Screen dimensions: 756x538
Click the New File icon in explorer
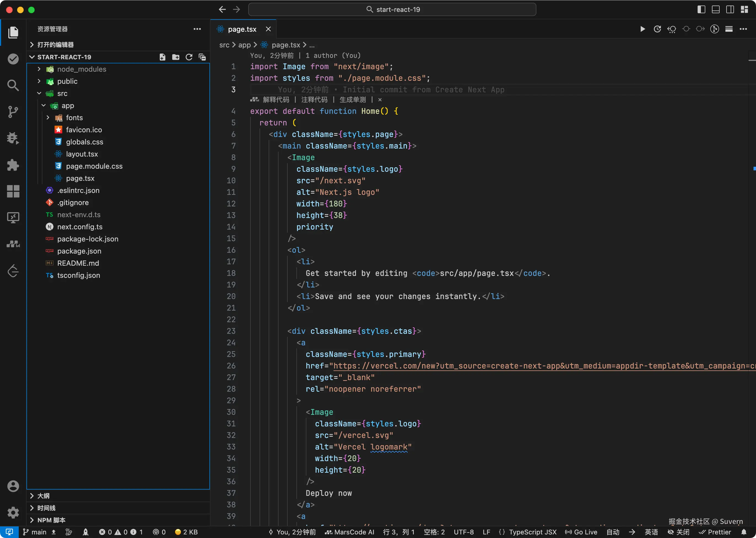pyautogui.click(x=162, y=57)
